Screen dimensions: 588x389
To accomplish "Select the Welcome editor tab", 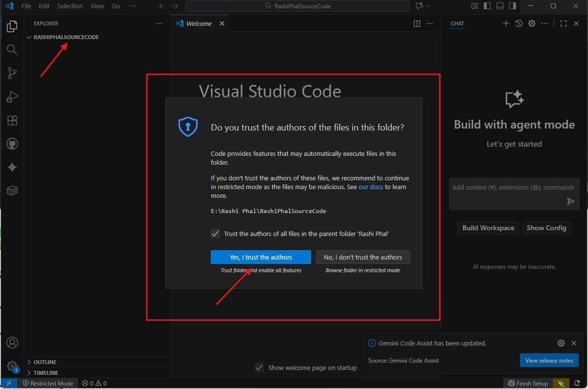I will point(199,23).
